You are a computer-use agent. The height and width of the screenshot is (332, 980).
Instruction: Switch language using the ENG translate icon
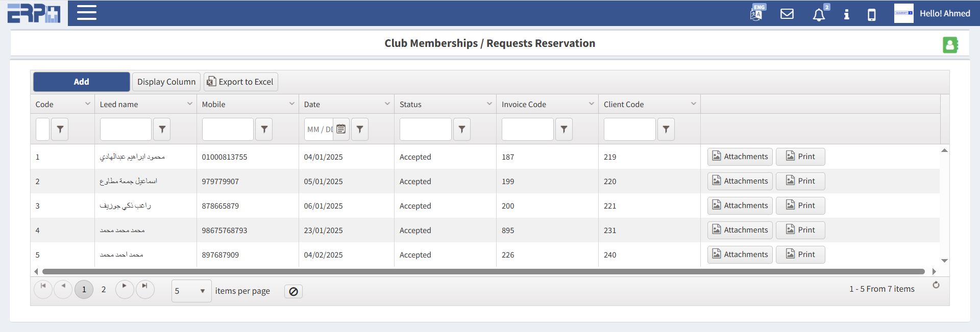(x=756, y=13)
